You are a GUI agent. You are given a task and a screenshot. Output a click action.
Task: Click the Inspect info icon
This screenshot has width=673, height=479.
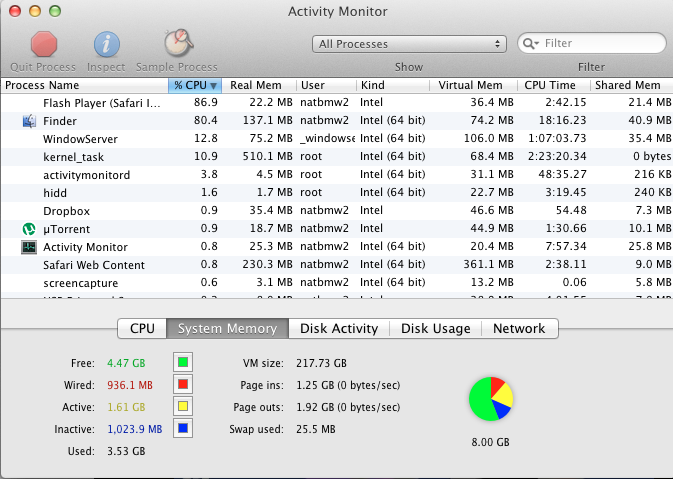[106, 44]
